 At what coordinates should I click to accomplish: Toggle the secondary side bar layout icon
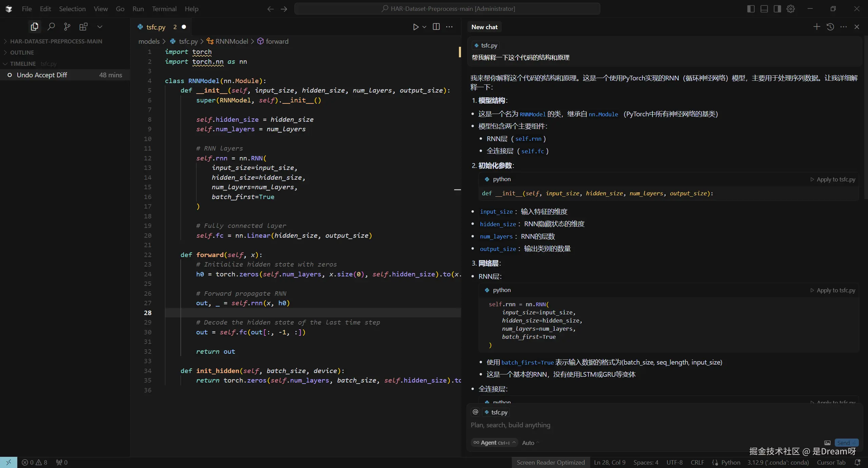point(777,9)
